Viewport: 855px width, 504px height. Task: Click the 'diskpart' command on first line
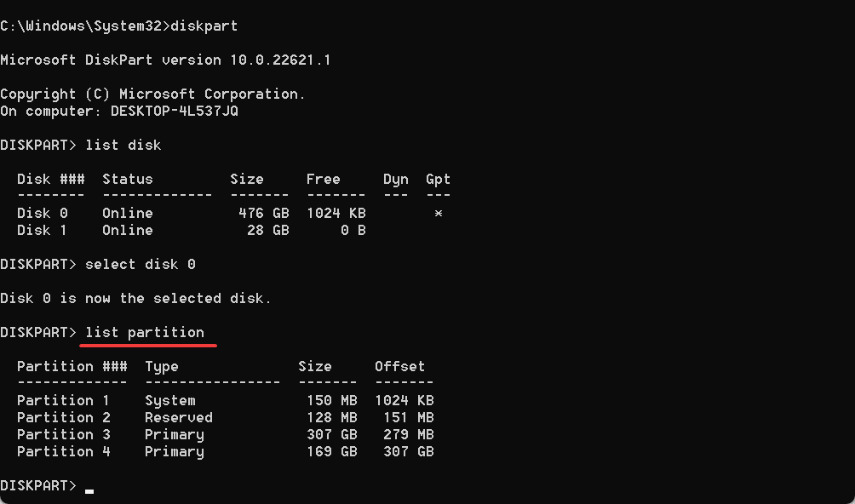tap(204, 26)
